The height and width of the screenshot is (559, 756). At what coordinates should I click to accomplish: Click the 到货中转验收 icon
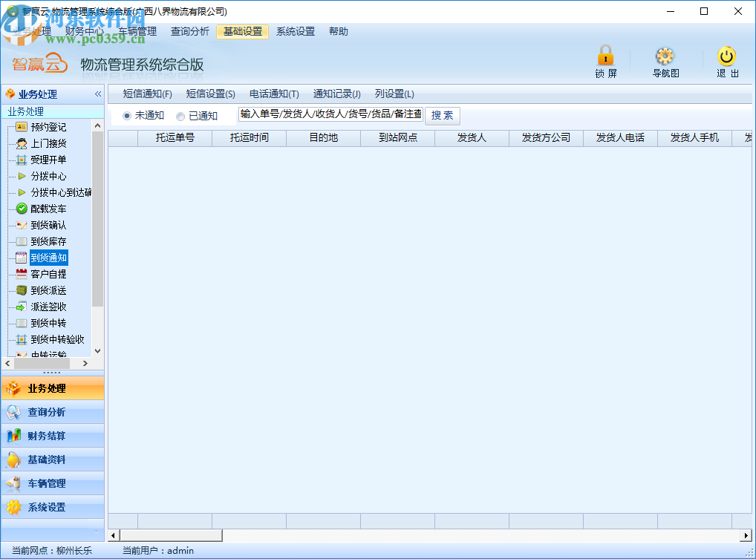coord(22,339)
